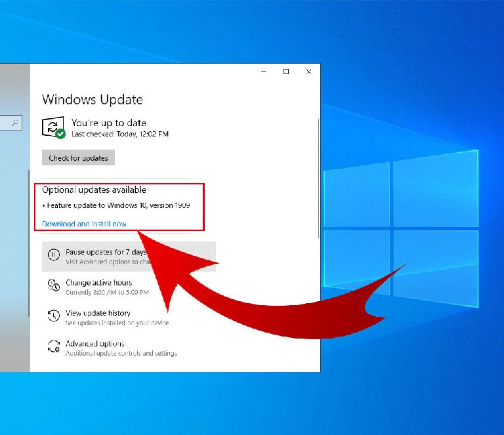
Task: Click 'Last checked: Today, 12:02 PM' text
Action: tap(120, 134)
